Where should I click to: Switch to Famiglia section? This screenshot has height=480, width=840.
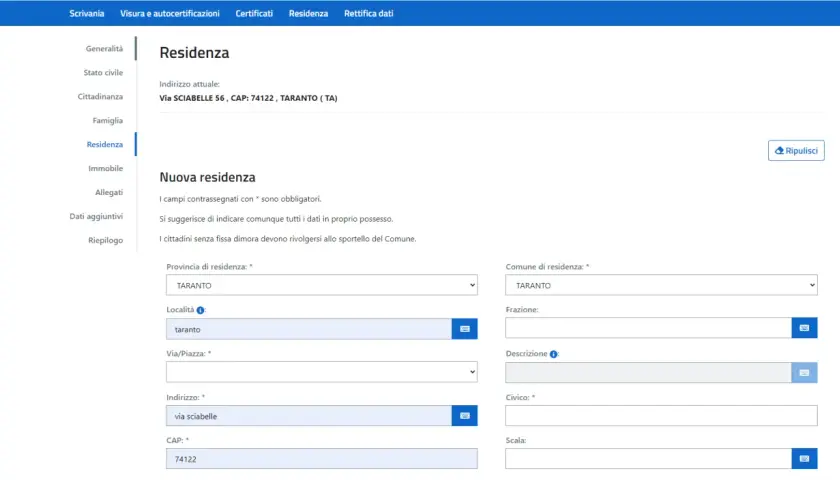(x=108, y=121)
